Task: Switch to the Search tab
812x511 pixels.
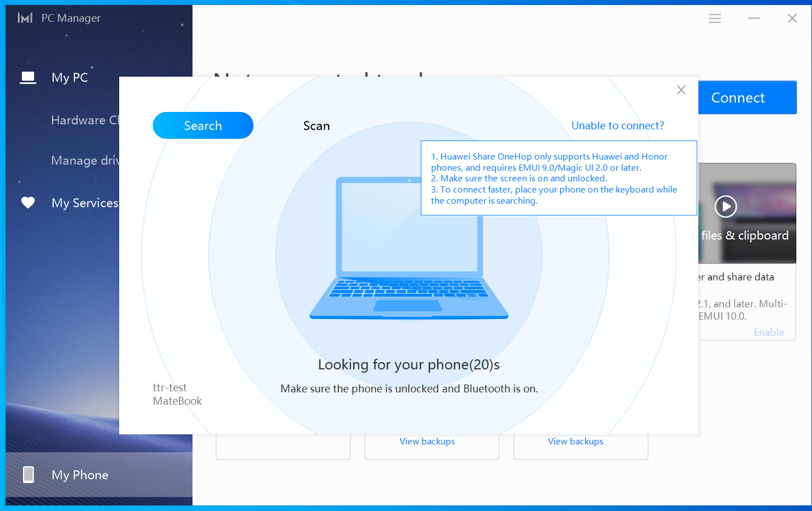Action: [203, 125]
